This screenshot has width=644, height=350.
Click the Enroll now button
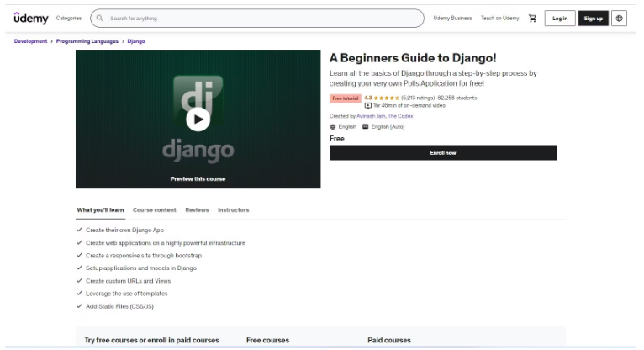pyautogui.click(x=443, y=153)
